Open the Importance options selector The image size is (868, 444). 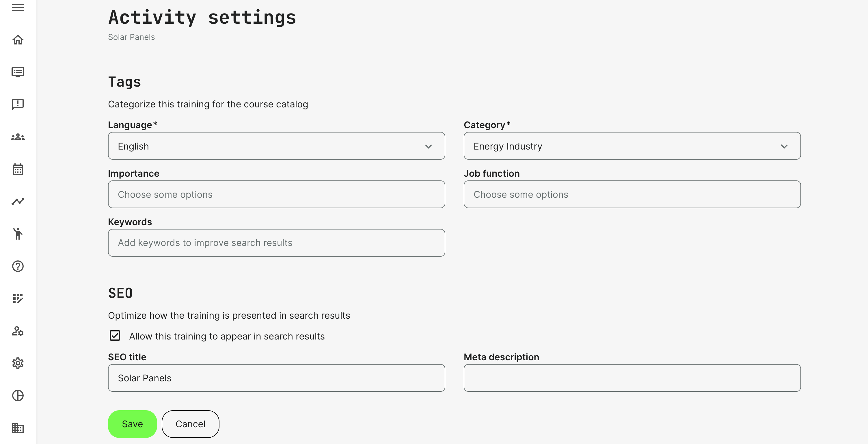pos(276,194)
